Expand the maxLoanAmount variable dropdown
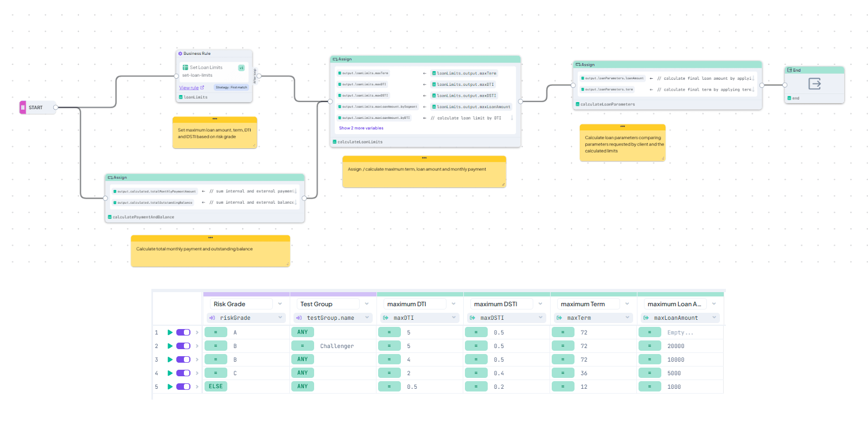Screen dimensions: 868x436 pos(714,318)
